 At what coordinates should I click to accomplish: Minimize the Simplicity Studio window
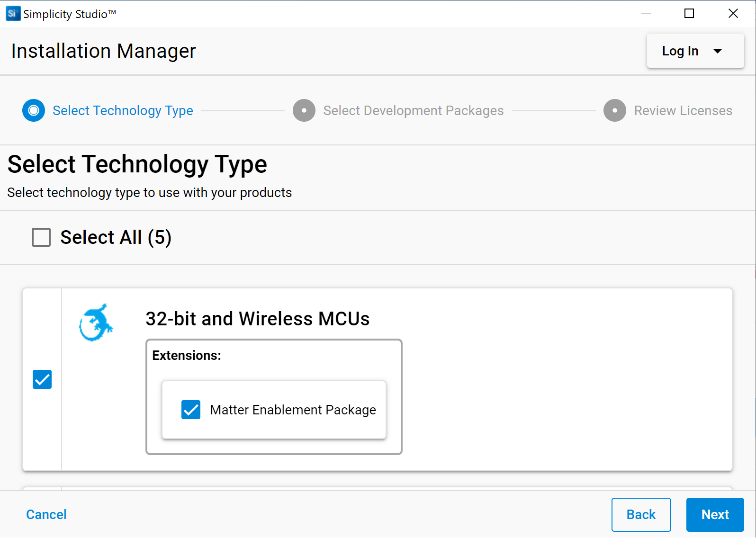pos(646,13)
